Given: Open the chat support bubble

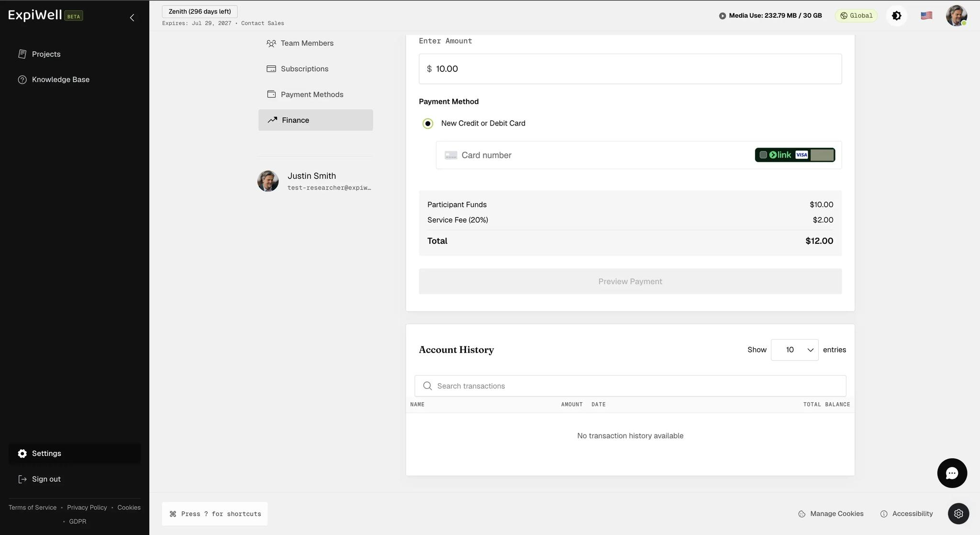Looking at the screenshot, I should click(x=952, y=473).
